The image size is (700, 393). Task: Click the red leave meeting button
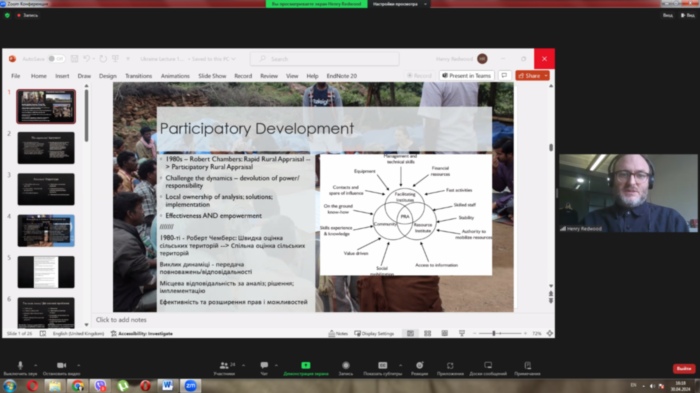[683, 368]
